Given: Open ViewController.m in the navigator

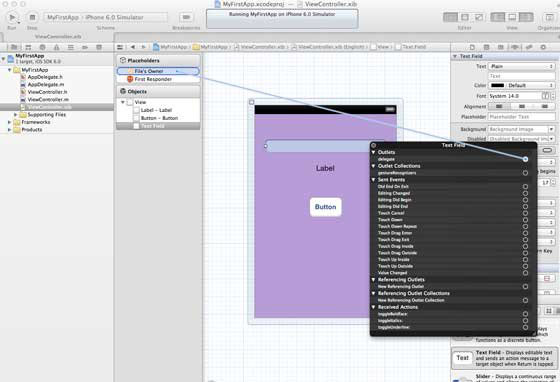Looking at the screenshot, I should 48,100.
